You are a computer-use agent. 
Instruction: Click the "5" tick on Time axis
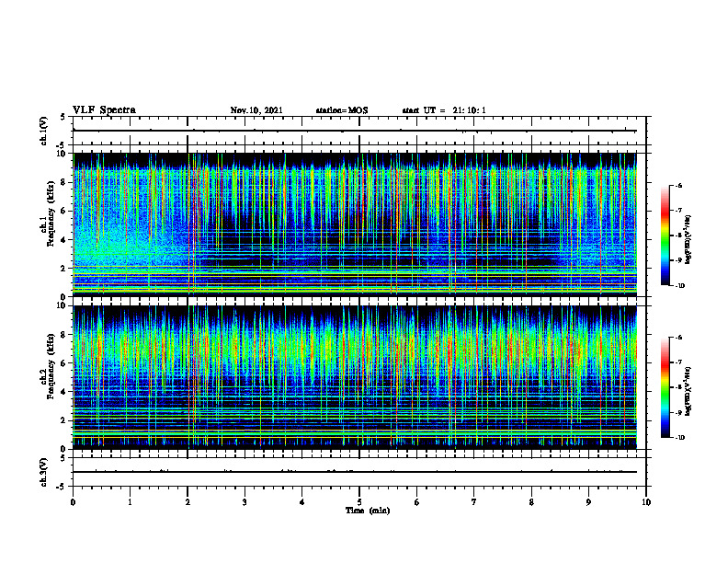pos(359,502)
